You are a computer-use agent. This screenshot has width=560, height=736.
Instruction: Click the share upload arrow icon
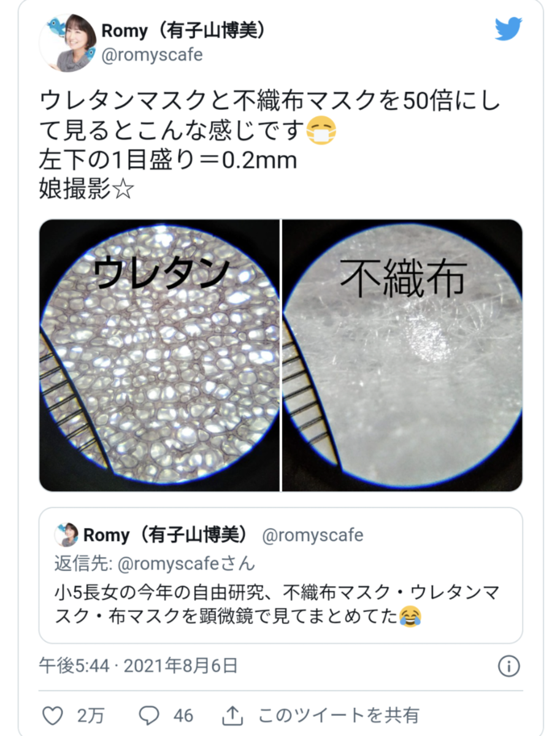click(x=232, y=715)
